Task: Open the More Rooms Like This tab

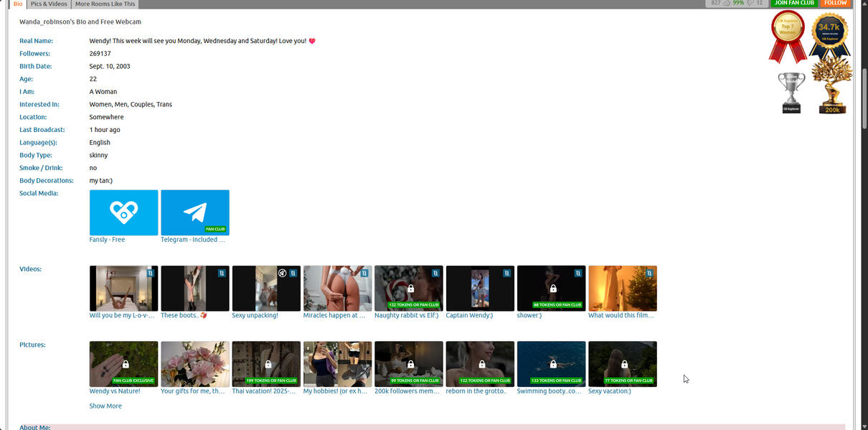Action: coord(105,4)
